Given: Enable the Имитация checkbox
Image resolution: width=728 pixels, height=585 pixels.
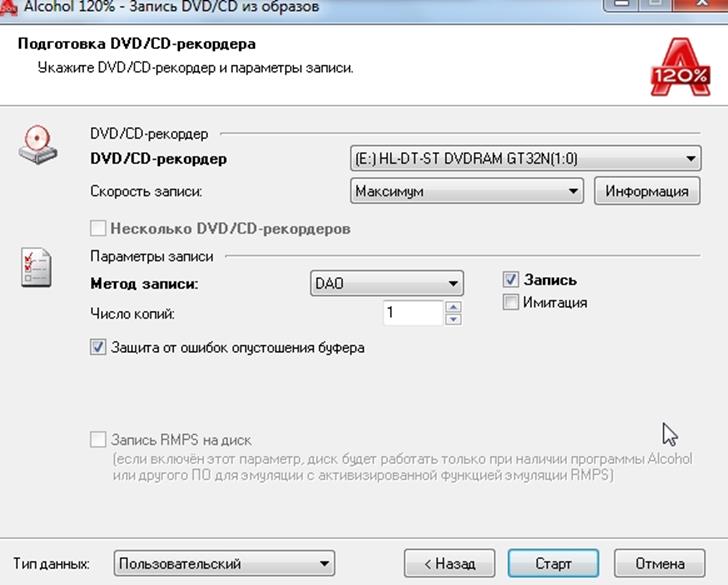Looking at the screenshot, I should 511,302.
